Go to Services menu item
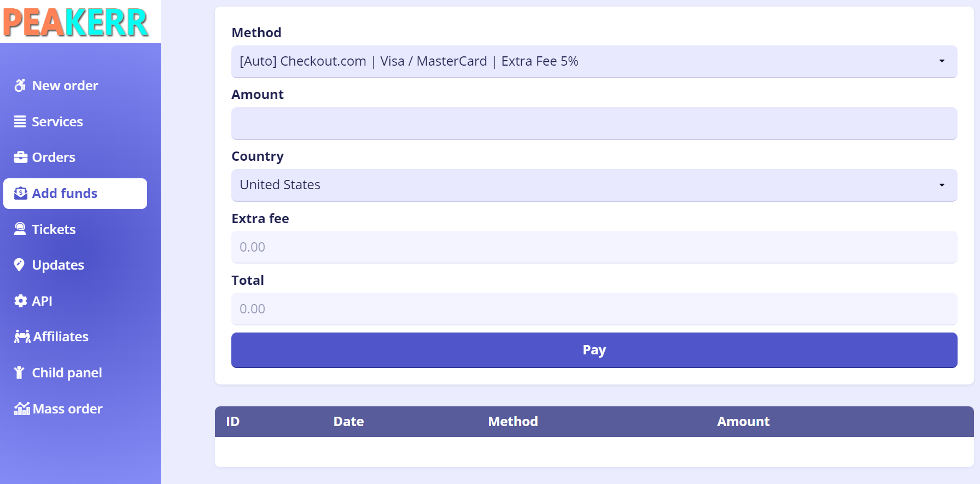This screenshot has height=484, width=980. click(57, 121)
